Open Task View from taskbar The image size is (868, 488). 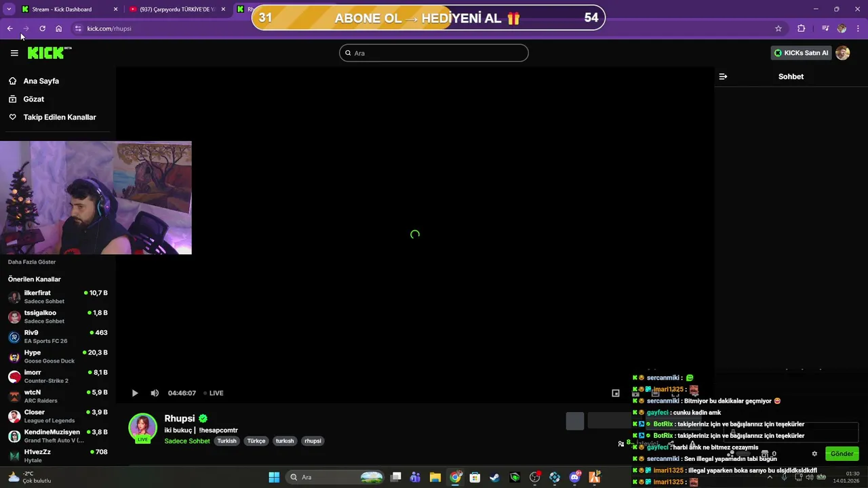point(396,477)
